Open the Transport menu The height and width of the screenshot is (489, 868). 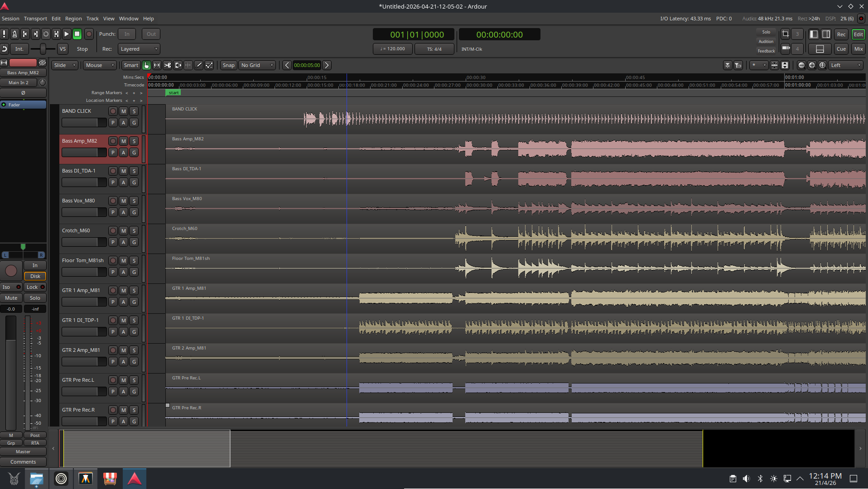(x=35, y=19)
